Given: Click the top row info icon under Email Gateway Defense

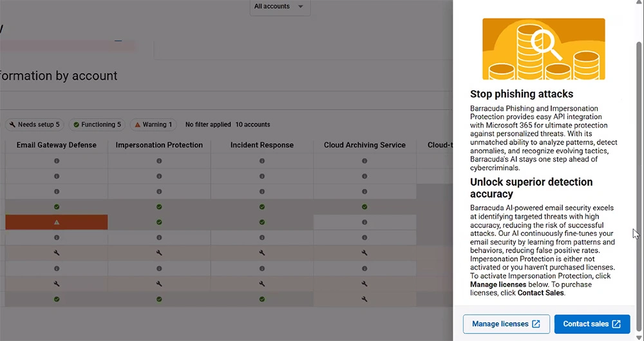Looking at the screenshot, I should point(57,161).
